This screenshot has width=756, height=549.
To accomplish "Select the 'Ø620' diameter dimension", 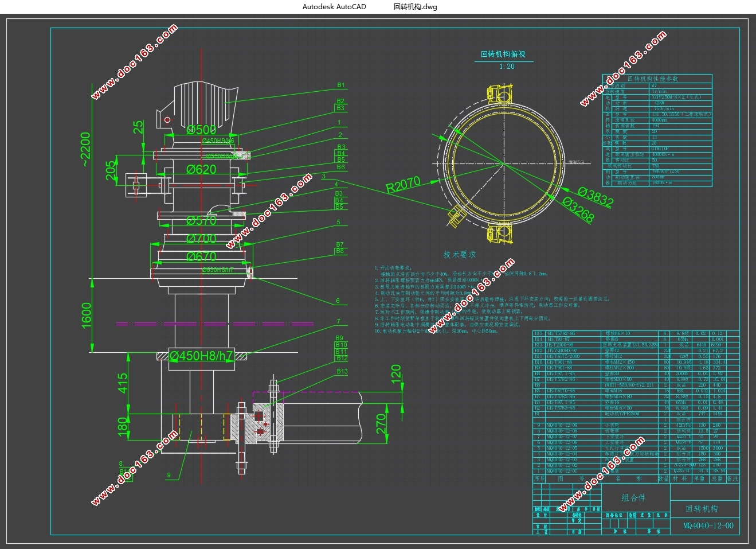I will [x=202, y=169].
